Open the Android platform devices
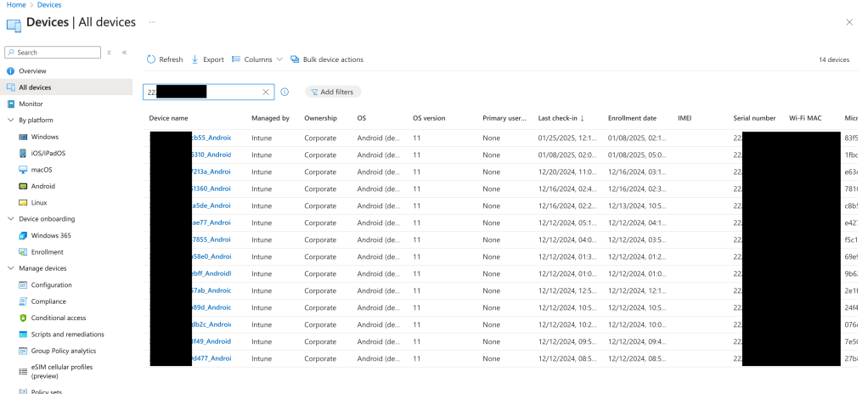Viewport: 868px width, 394px height. coord(43,186)
